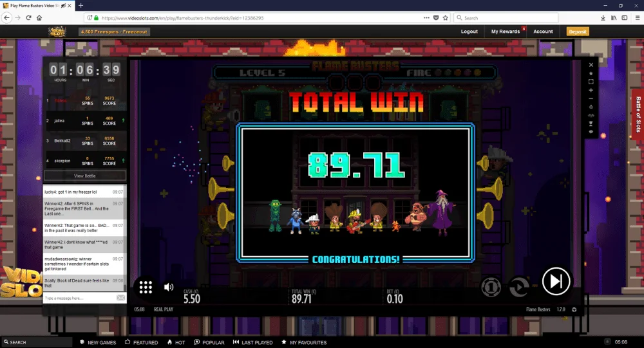
Task: Click the autoplay circular arrow button
Action: pyautogui.click(x=519, y=287)
